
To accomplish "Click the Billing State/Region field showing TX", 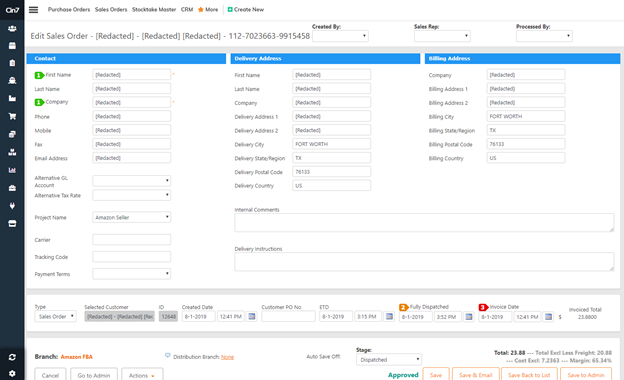I will [526, 130].
